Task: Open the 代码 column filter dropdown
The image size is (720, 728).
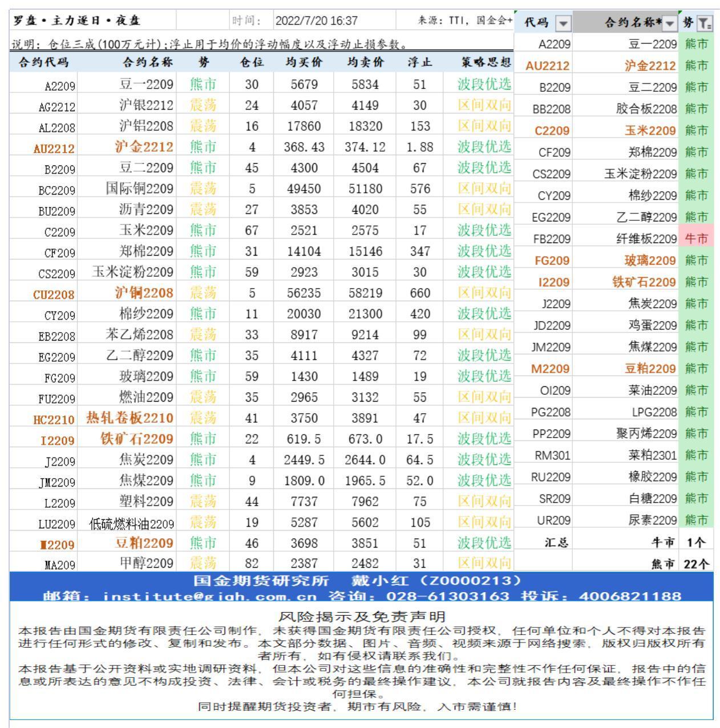Action: tap(563, 23)
